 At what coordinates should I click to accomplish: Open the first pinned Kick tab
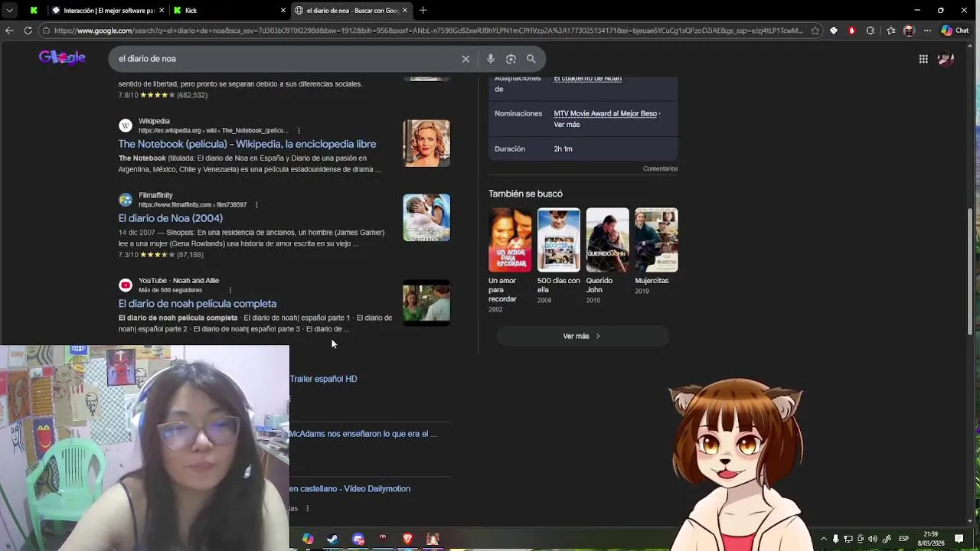[34, 11]
